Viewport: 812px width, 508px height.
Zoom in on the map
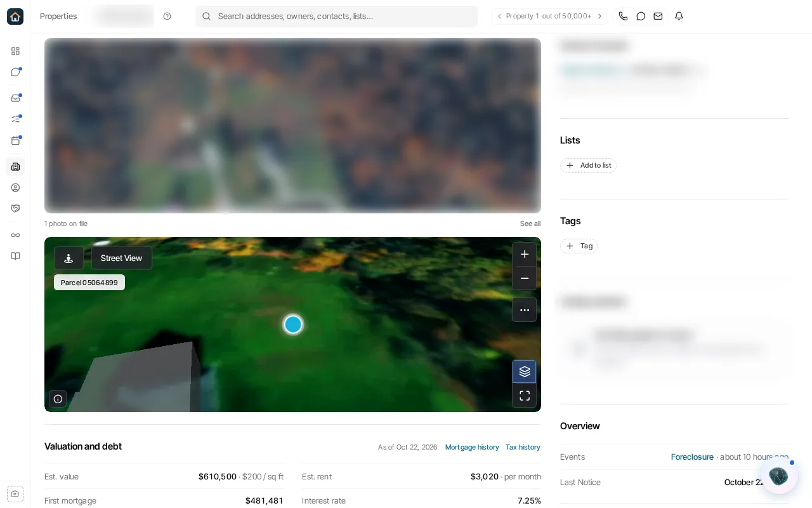click(x=524, y=254)
